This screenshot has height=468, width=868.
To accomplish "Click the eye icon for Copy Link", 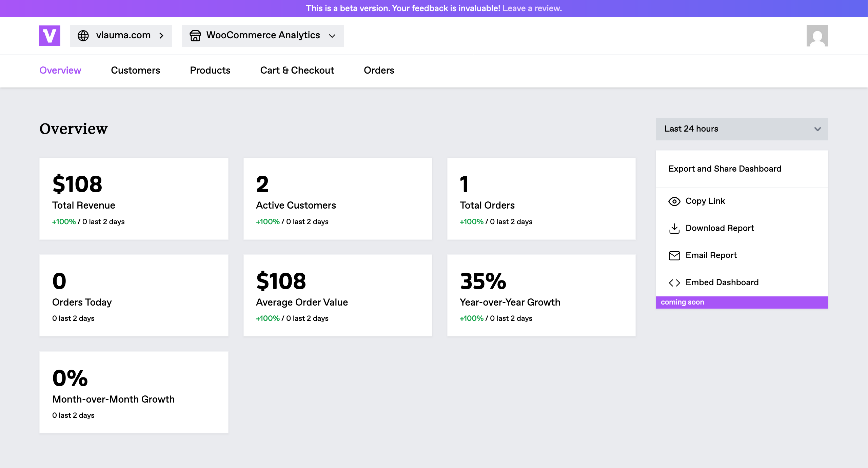I will tap(674, 201).
